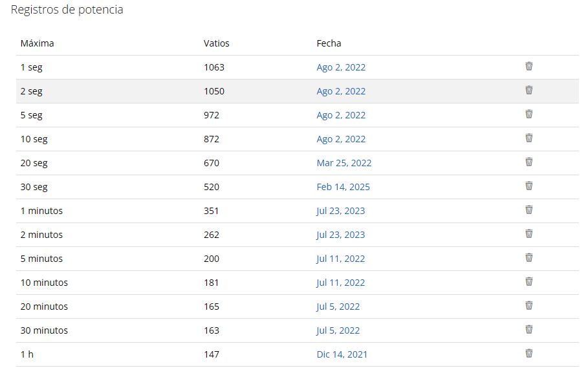
Task: Click trash icon in 10 minutos row
Action: pyautogui.click(x=528, y=282)
